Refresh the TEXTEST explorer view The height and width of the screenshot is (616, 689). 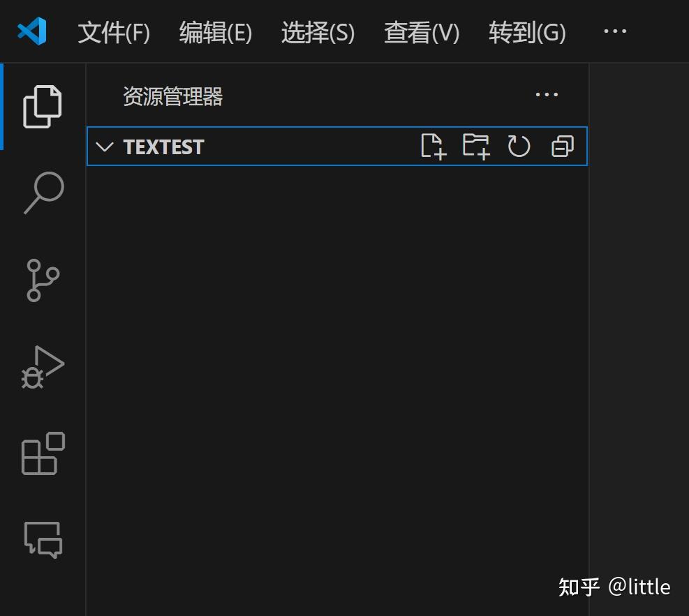click(x=519, y=147)
